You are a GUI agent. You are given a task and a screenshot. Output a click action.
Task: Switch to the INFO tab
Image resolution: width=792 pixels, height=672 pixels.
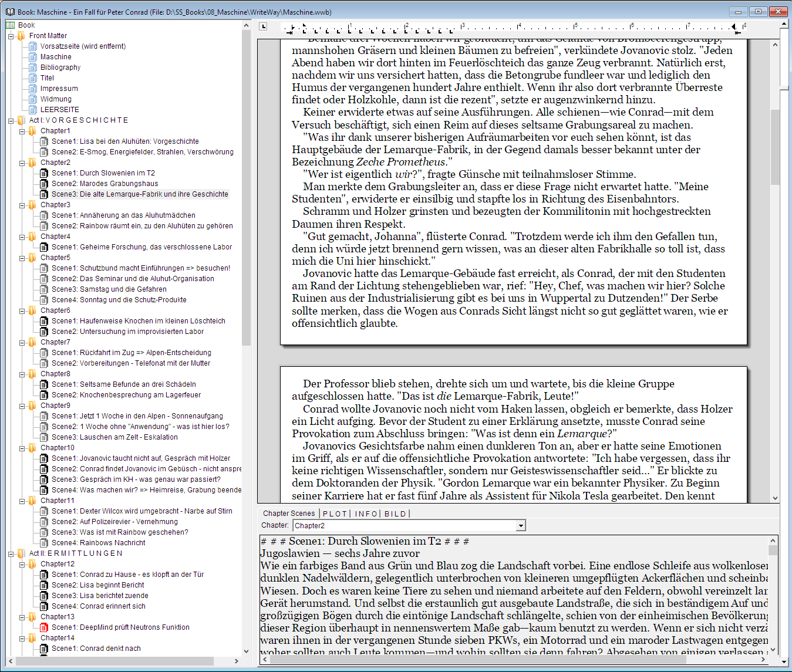[366, 514]
